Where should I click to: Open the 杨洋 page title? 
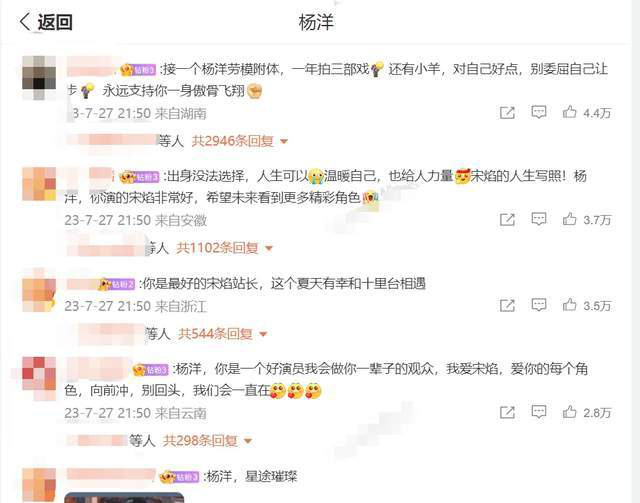coord(316,22)
